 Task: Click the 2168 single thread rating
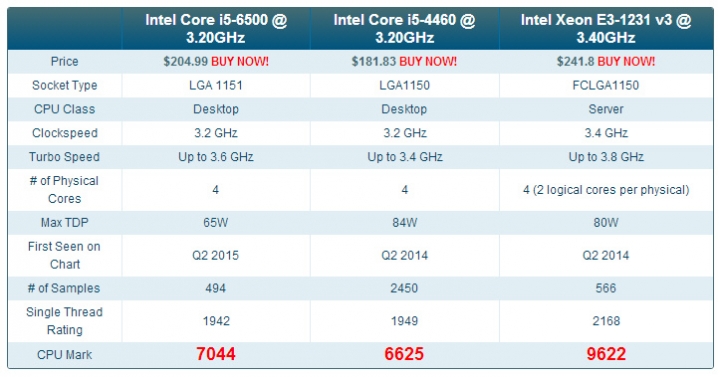click(x=606, y=321)
